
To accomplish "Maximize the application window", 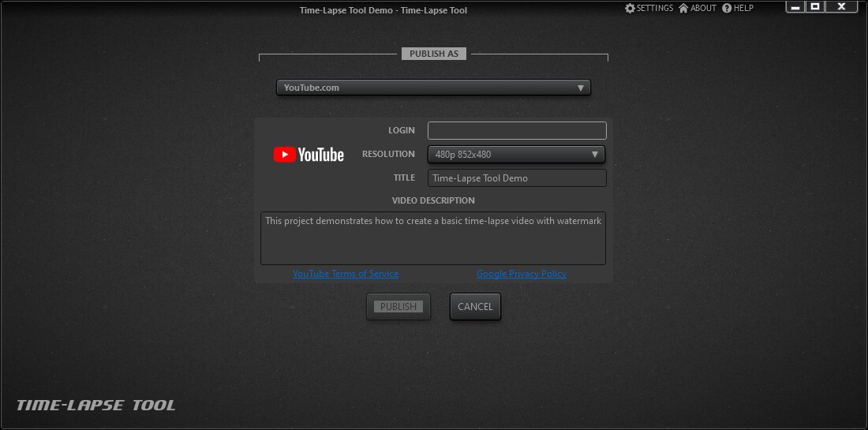I will point(816,7).
